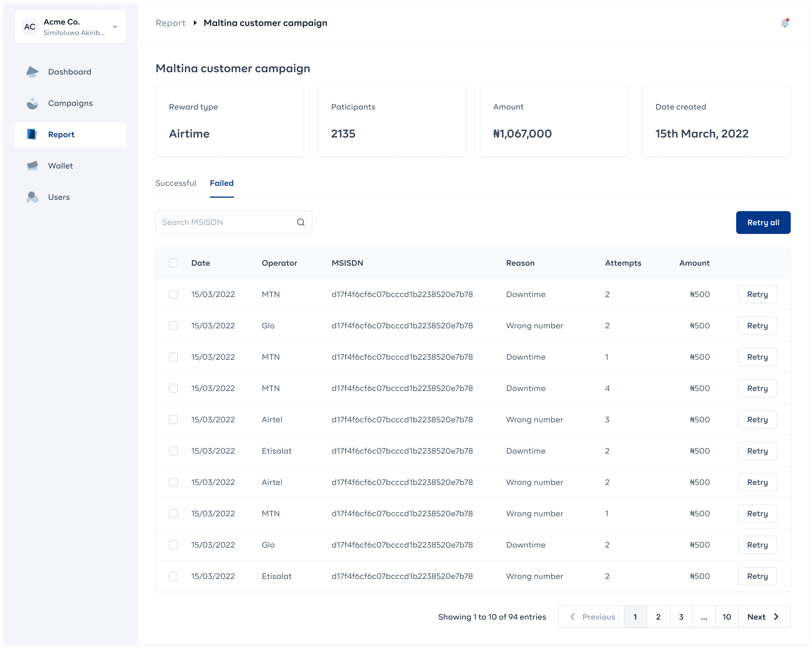Check the Etisalat Downtime row
Screen dimensions: 812x648
point(173,451)
